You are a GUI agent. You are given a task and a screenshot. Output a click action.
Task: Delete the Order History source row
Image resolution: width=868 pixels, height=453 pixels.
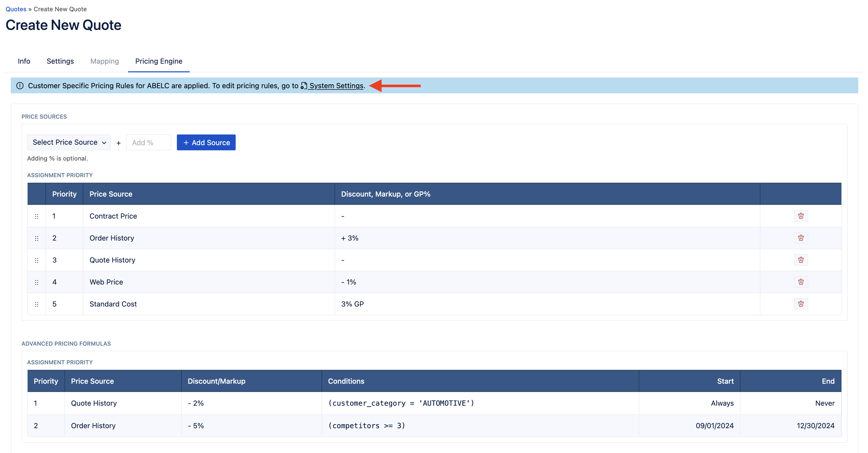(x=801, y=238)
